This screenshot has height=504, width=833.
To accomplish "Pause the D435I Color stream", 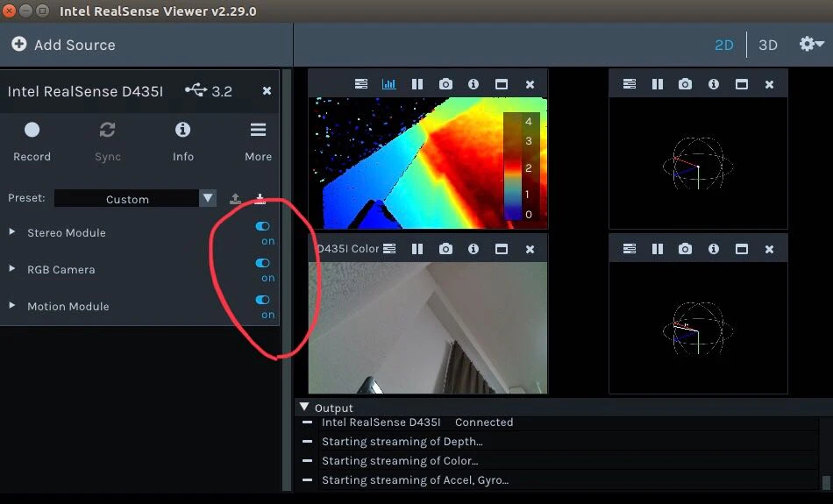I will pos(417,249).
